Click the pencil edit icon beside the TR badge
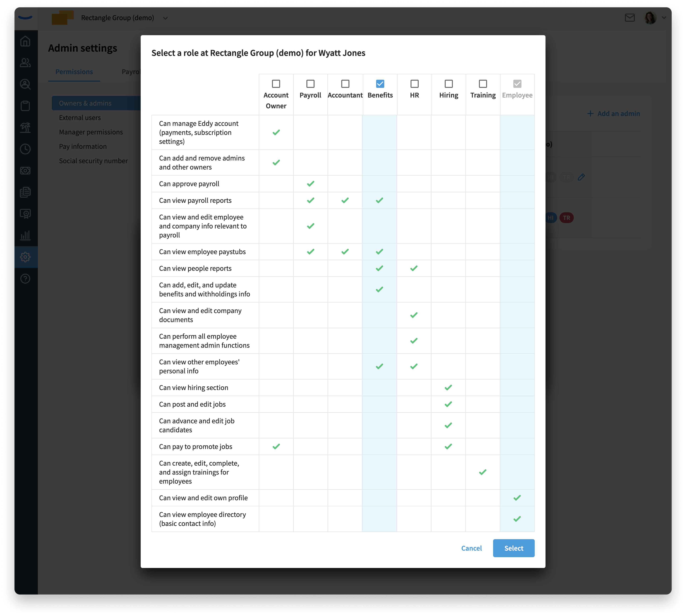Screen dimensions: 686x616 pyautogui.click(x=581, y=177)
